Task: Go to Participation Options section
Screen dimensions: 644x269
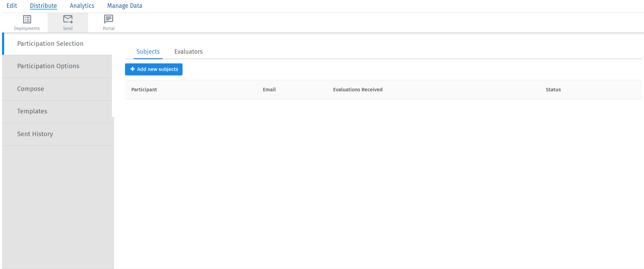Action: [48, 66]
